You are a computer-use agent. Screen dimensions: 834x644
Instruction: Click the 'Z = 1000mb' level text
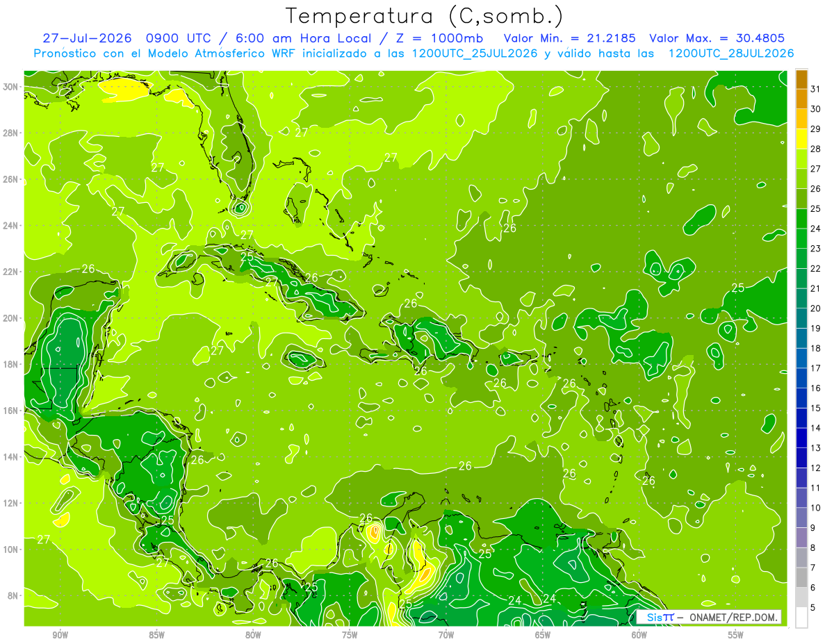pyautogui.click(x=439, y=38)
